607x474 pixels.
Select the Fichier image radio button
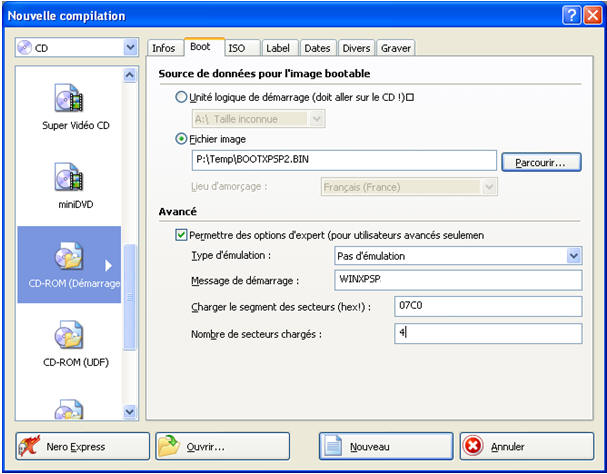pos(181,139)
